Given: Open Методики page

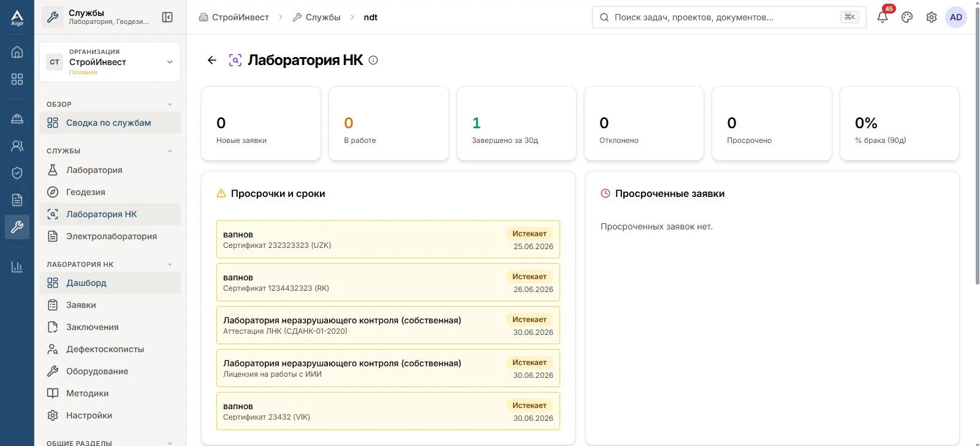Looking at the screenshot, I should (110, 393).
